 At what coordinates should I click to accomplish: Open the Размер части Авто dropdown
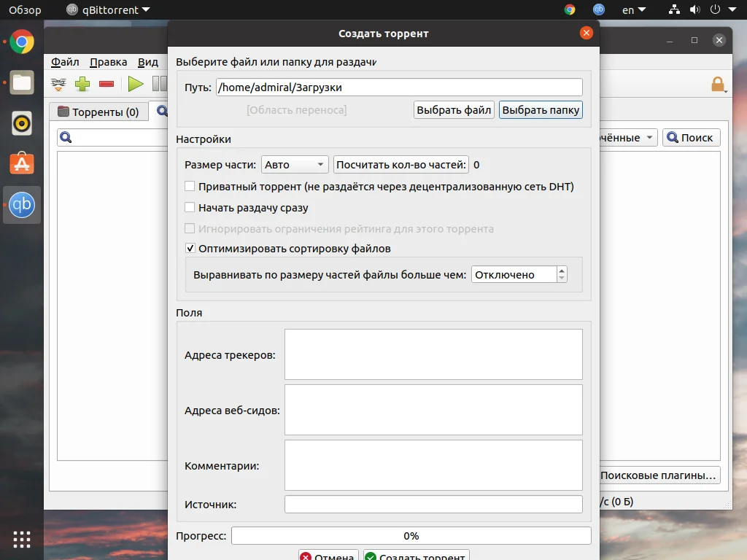pos(295,165)
